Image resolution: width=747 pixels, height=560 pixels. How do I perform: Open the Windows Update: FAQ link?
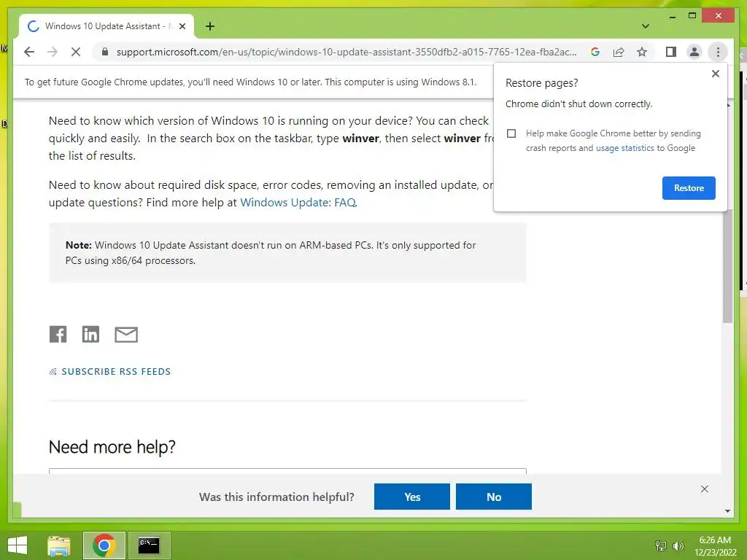click(x=298, y=203)
